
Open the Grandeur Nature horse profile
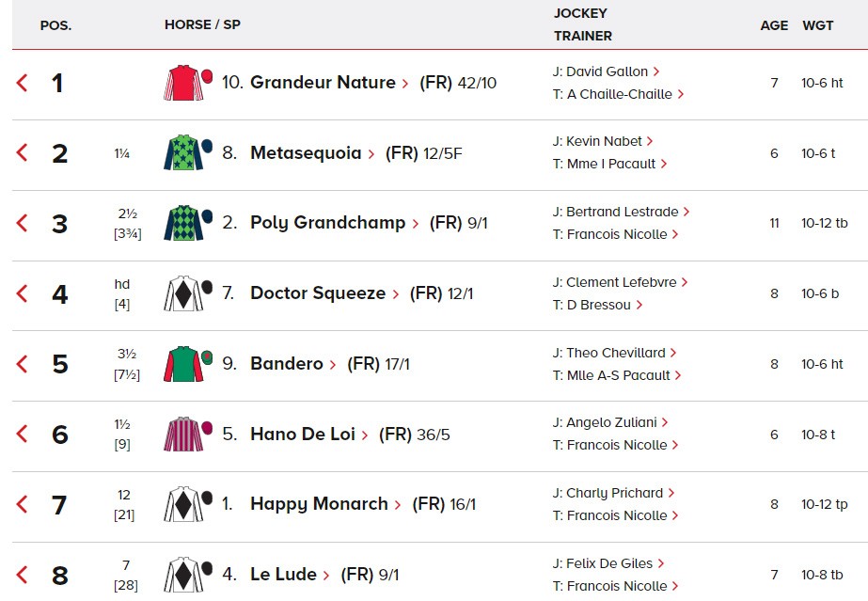(323, 83)
